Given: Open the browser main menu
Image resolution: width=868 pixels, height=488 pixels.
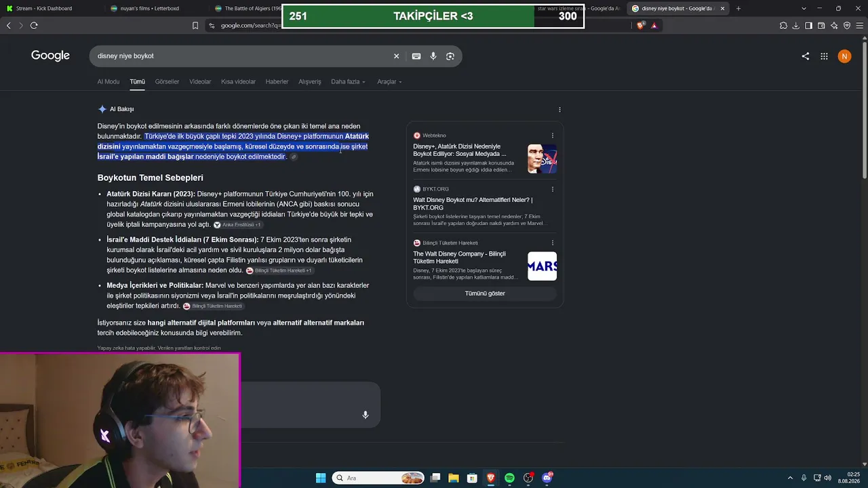Looking at the screenshot, I should pyautogui.click(x=859, y=26).
